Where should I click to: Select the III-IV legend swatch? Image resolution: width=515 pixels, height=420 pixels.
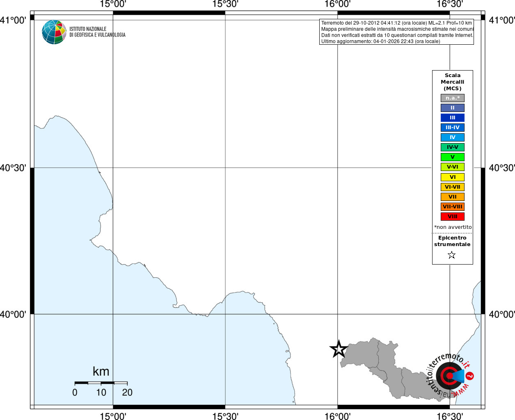(x=453, y=128)
